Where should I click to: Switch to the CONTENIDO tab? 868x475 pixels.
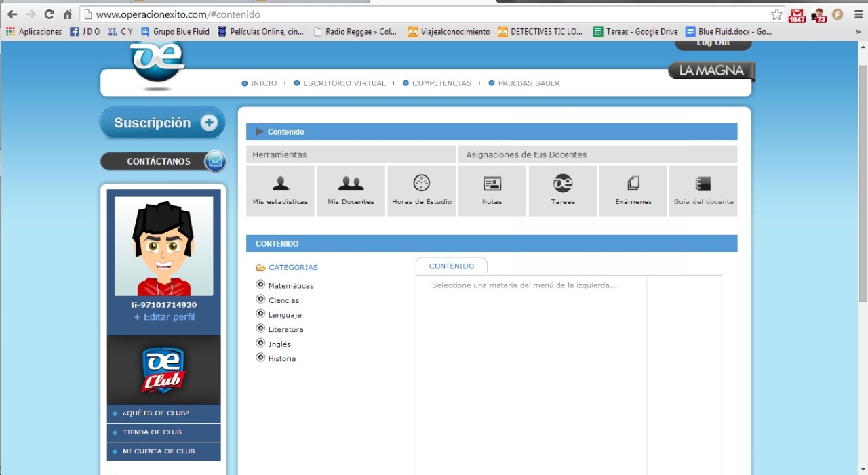point(452,266)
